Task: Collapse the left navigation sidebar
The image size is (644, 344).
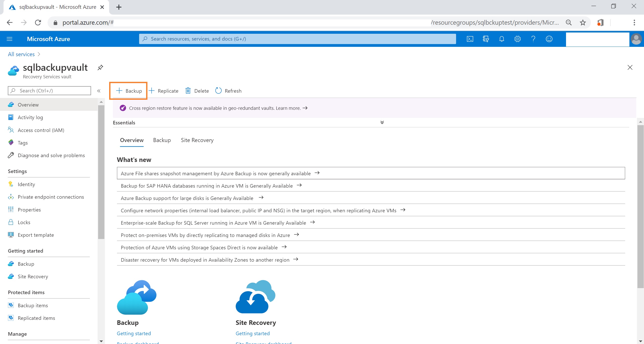Action: pyautogui.click(x=99, y=90)
